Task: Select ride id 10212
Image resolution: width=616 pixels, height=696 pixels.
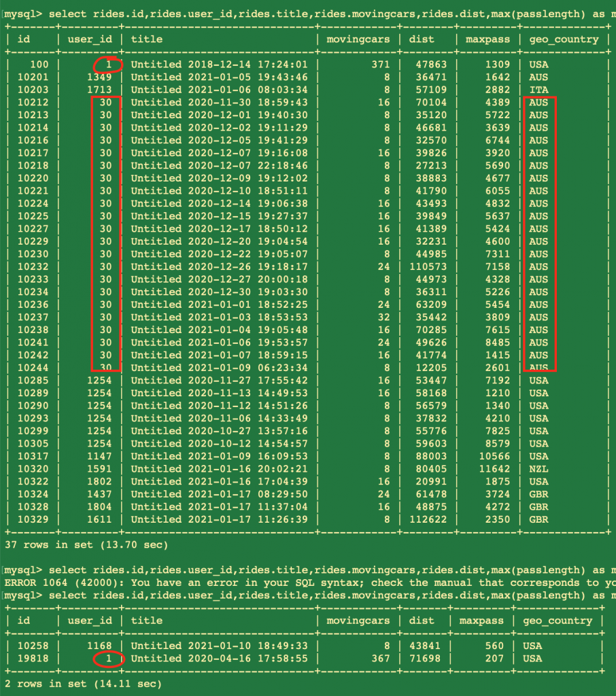Action: (x=33, y=103)
